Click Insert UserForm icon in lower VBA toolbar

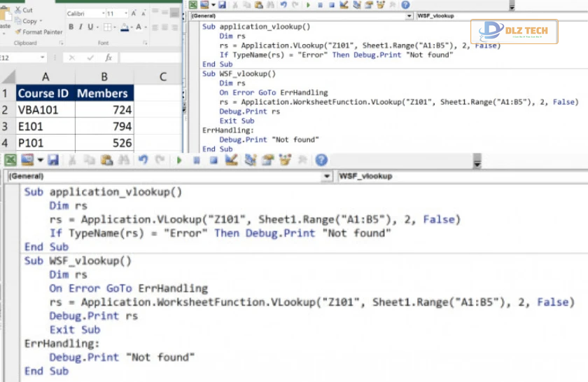(27, 161)
